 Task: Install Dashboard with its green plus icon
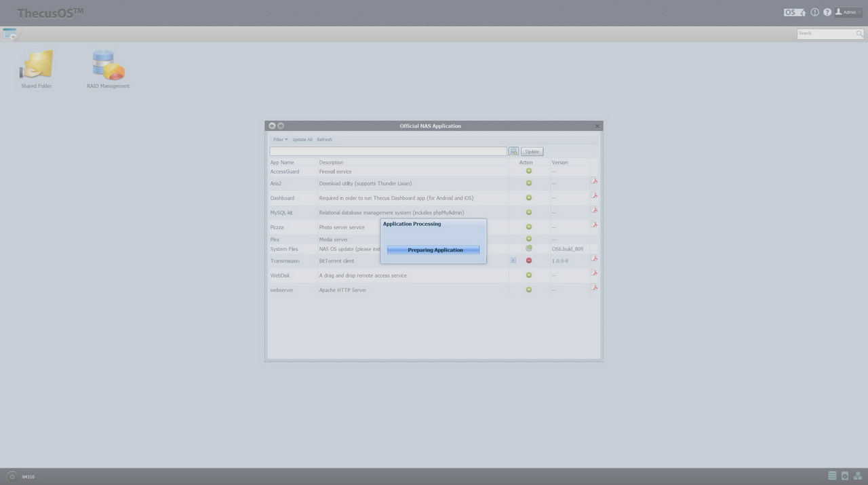pos(529,198)
